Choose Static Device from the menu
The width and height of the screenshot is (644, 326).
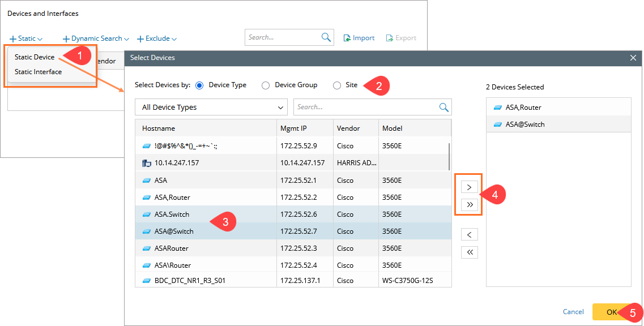[x=35, y=57]
